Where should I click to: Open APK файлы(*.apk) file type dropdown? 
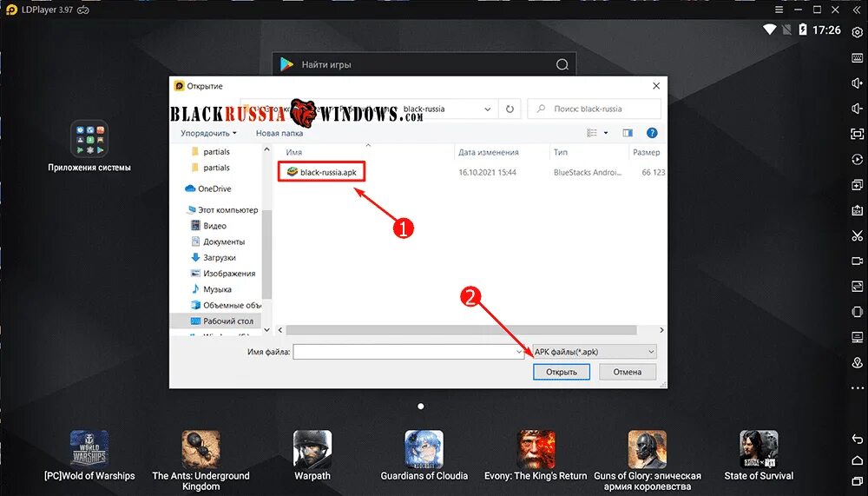point(595,351)
